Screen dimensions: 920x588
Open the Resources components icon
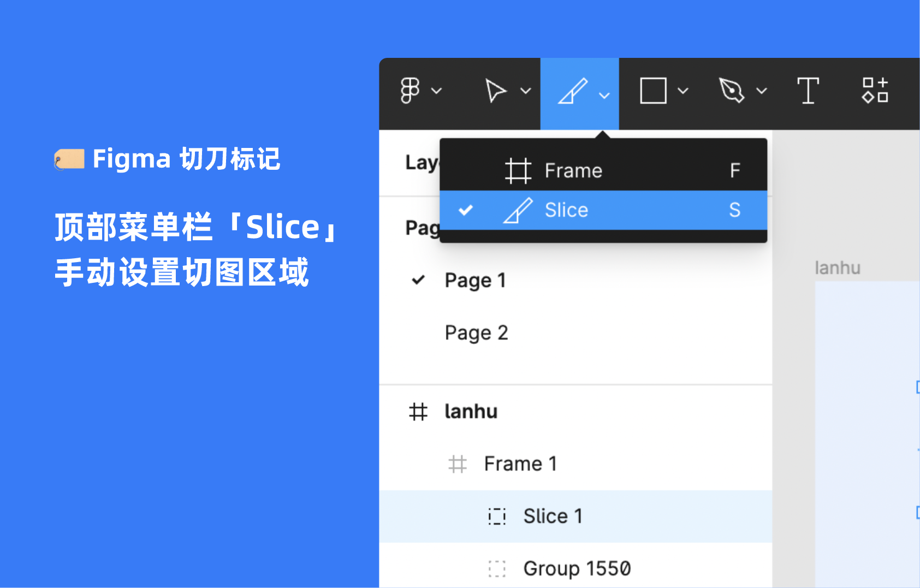click(x=875, y=91)
